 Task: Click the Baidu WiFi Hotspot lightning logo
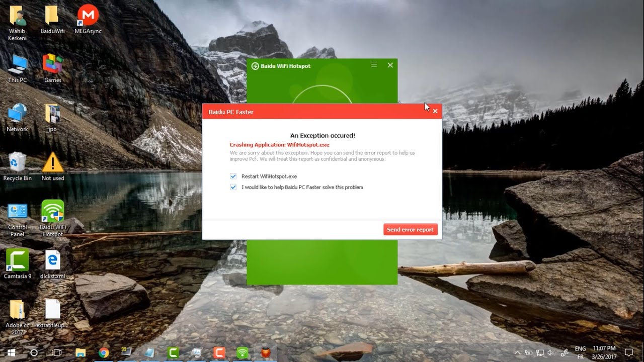click(x=255, y=66)
